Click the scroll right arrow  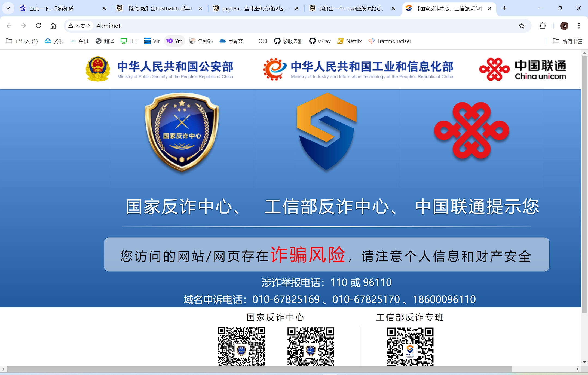coord(578,369)
